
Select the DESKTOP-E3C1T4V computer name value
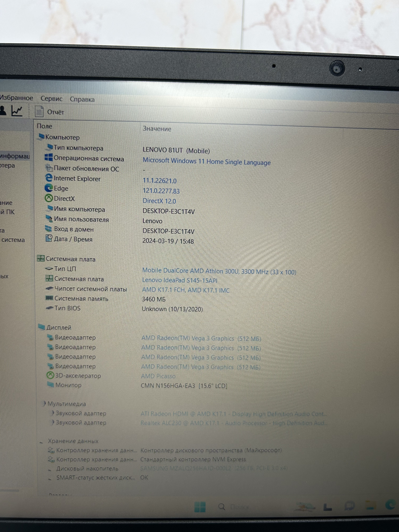coord(169,211)
